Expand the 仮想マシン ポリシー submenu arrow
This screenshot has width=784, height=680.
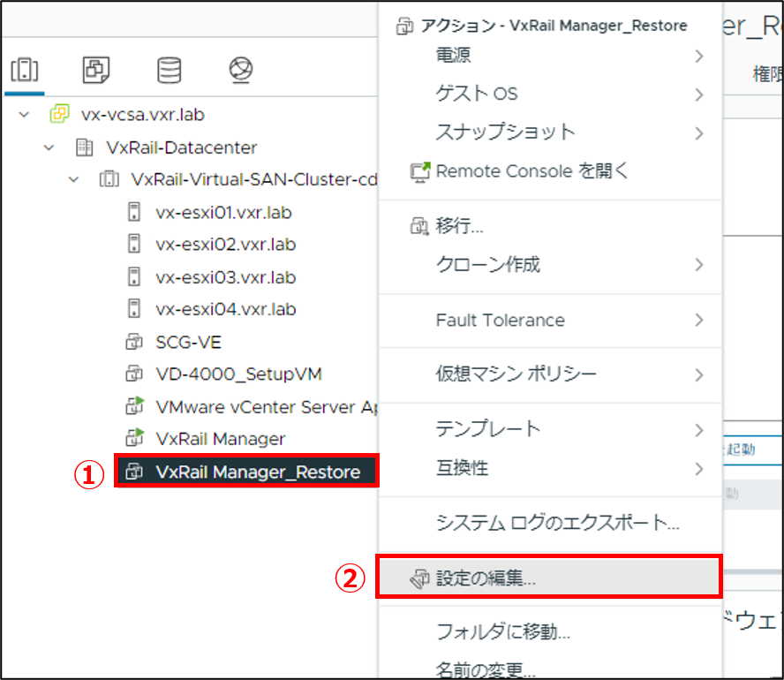click(x=699, y=375)
